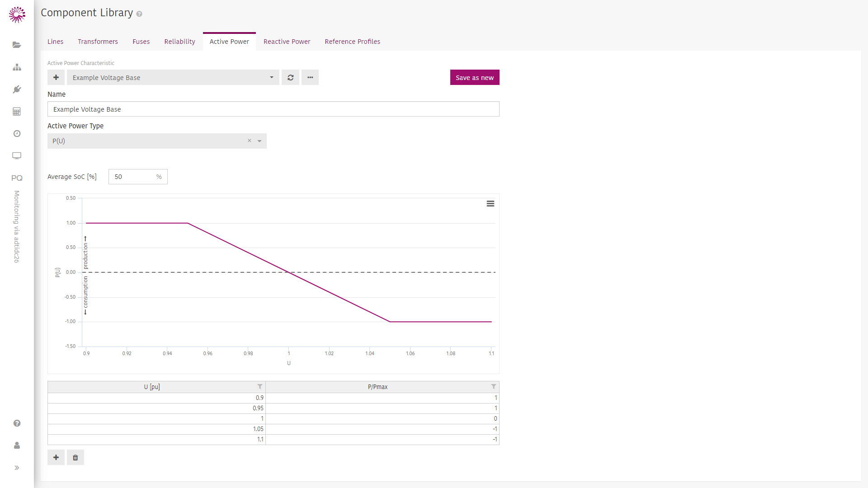Open the plug connection sidebar icon
Viewport: 868px width, 488px height.
(17, 89)
